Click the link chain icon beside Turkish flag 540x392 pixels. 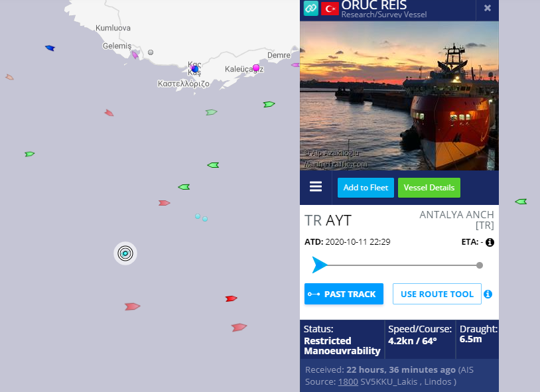pyautogui.click(x=310, y=8)
